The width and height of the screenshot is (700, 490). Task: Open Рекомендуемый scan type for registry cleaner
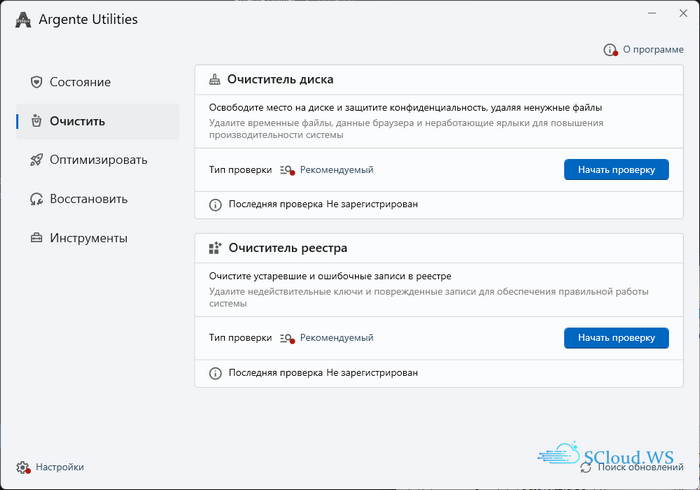point(337,338)
